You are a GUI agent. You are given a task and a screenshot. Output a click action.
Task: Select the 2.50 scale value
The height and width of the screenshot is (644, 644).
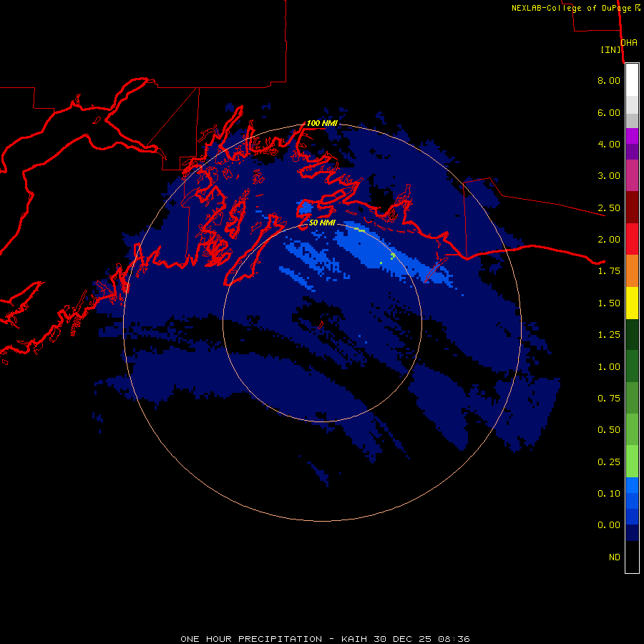click(609, 208)
